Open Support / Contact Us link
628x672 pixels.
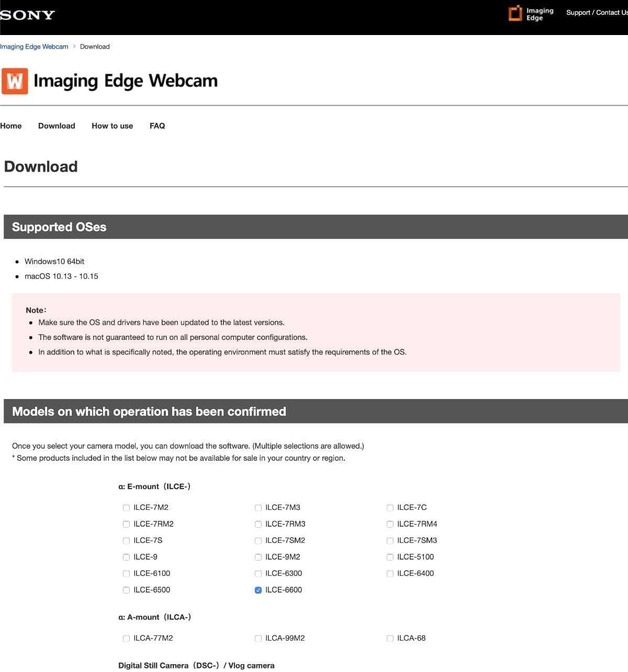597,13
